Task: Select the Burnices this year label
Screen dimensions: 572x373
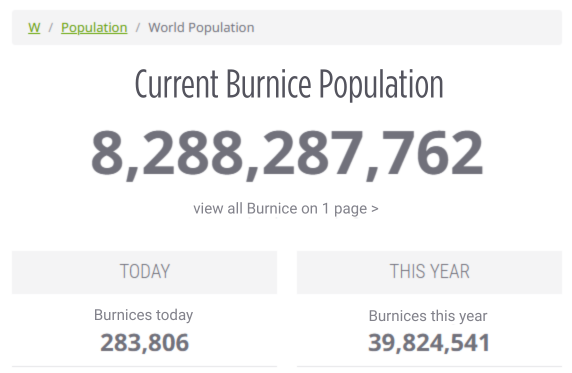Action: pos(428,316)
